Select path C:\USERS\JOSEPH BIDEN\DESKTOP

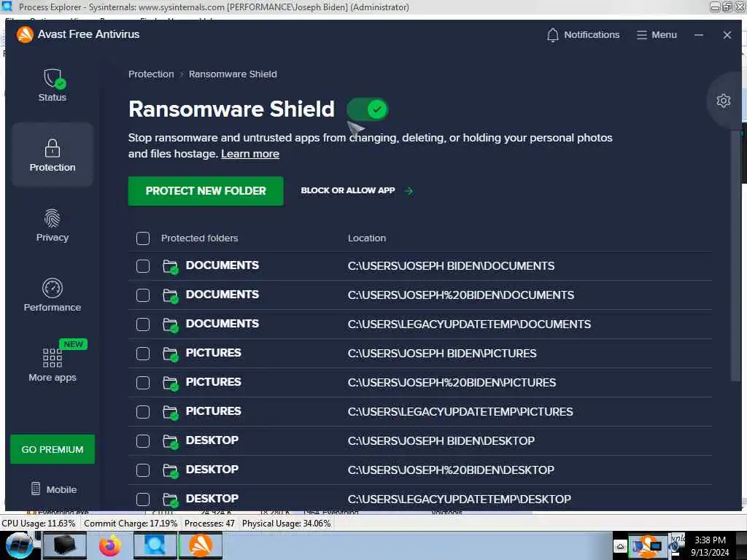pyautogui.click(x=441, y=441)
